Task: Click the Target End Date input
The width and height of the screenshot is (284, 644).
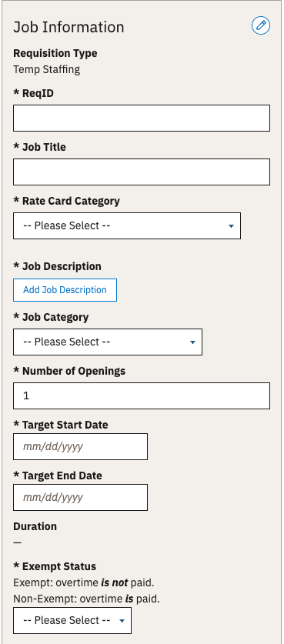Action: point(81,498)
